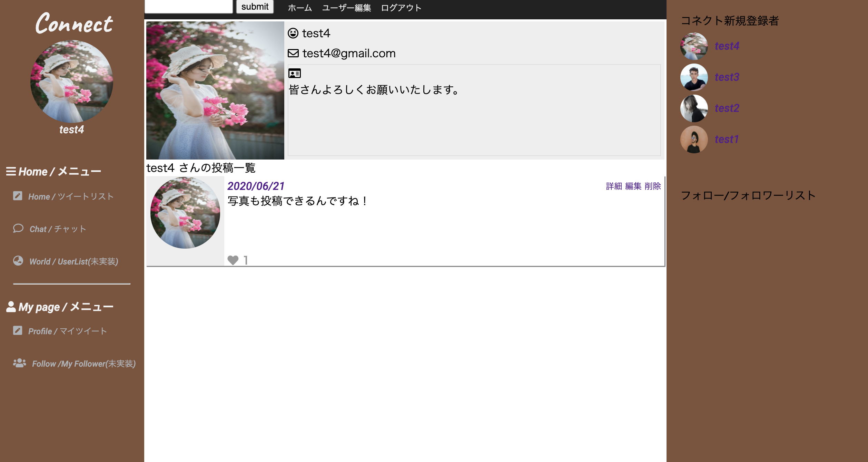Click test1's avatar thumbnail
The width and height of the screenshot is (868, 462).
[694, 139]
